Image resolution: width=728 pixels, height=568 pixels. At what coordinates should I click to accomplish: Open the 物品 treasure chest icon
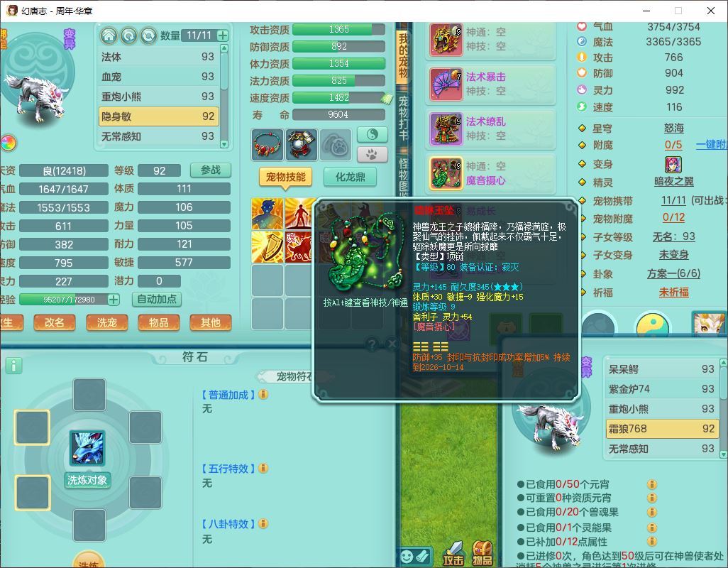pos(482,554)
